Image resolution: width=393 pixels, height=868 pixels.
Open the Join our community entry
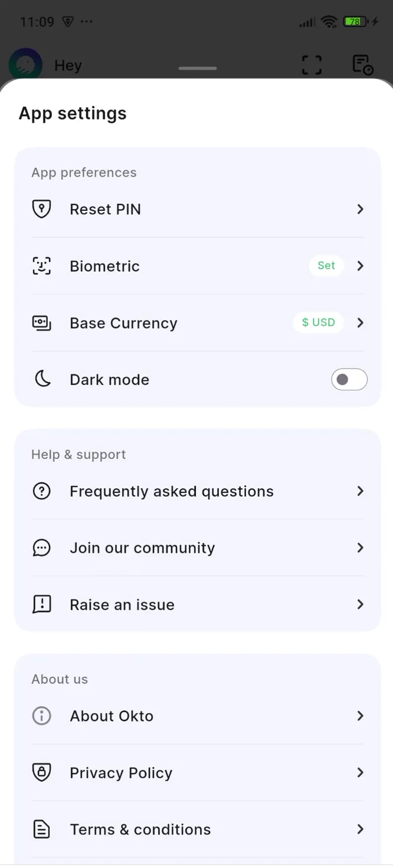142,548
